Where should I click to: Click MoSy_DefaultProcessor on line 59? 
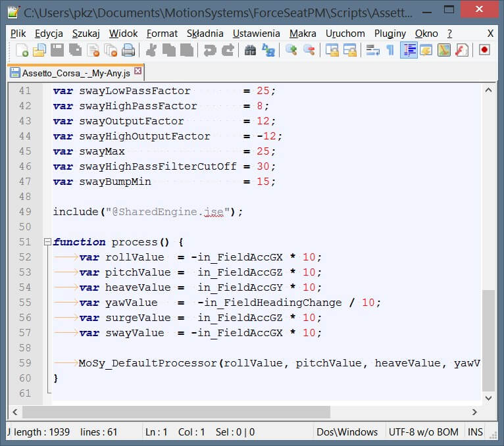(x=148, y=363)
